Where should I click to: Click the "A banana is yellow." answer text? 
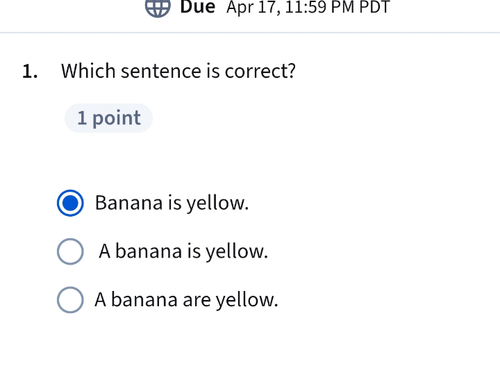tap(183, 251)
